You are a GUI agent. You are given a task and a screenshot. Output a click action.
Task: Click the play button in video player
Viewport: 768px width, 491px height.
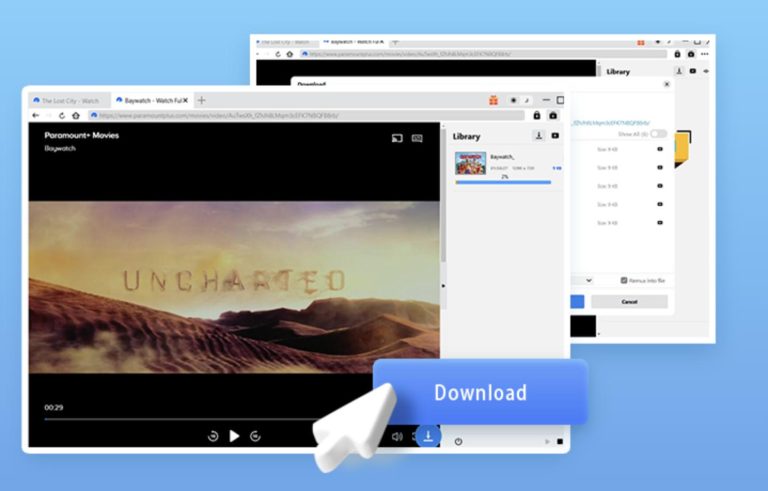[x=234, y=436]
